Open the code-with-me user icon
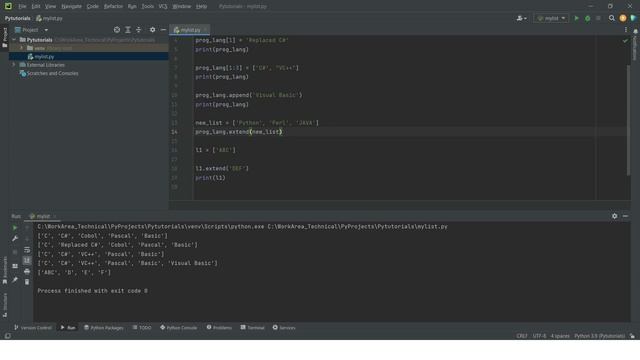This screenshot has width=640, height=360. pos(521,18)
